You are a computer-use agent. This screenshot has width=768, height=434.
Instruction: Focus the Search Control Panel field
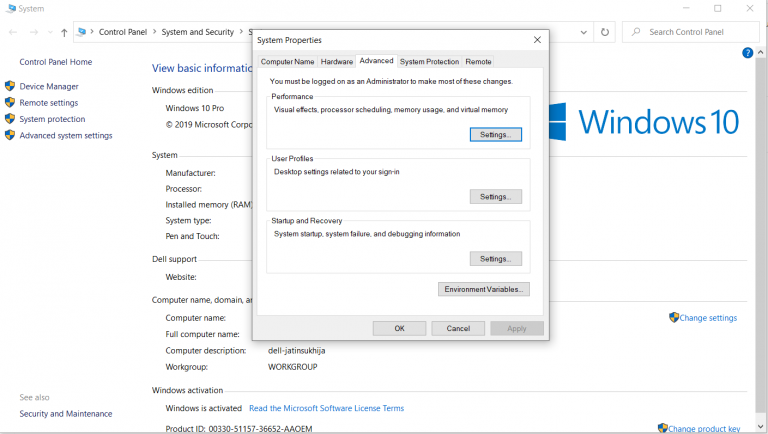691,32
